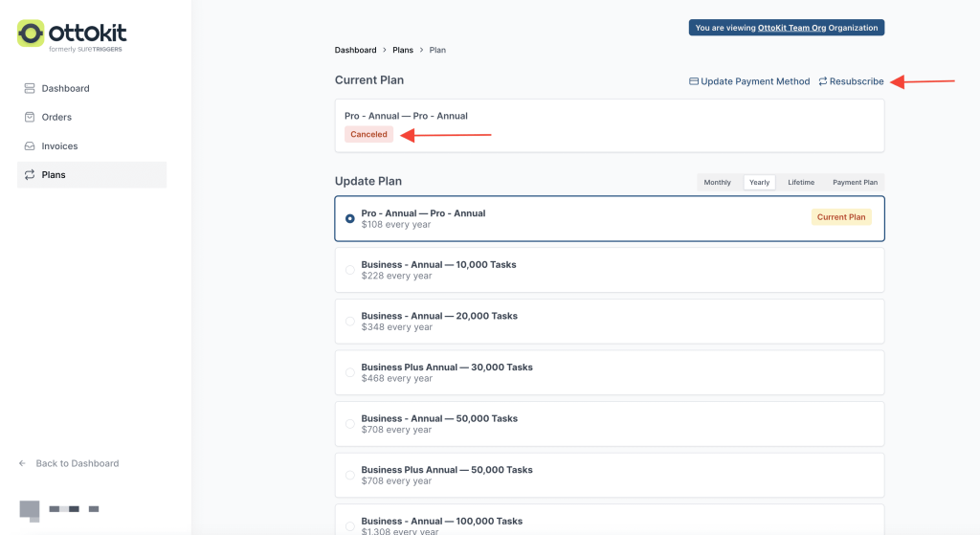Select Business Annual 20,000 Tasks radio button
This screenshot has height=535, width=980.
(350, 322)
